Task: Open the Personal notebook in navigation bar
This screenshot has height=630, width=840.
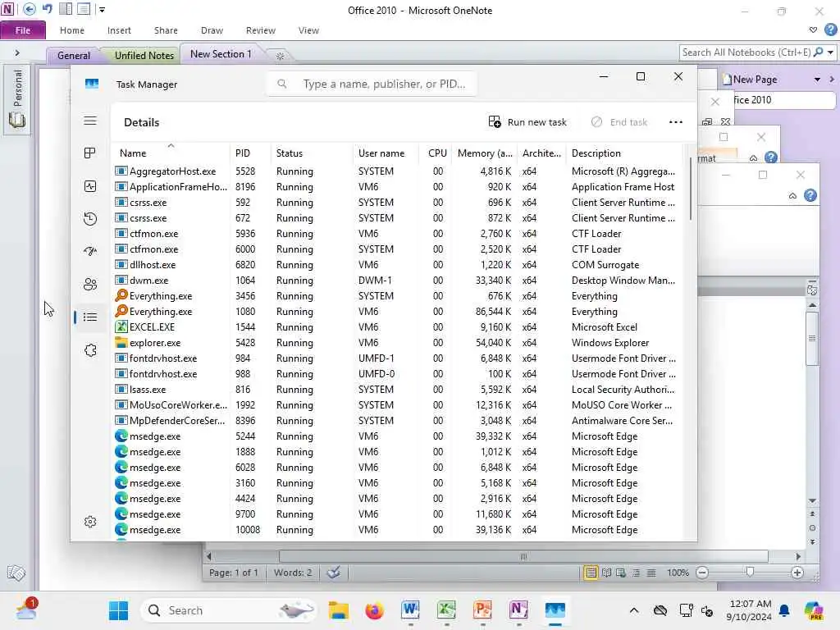Action: [x=17, y=98]
